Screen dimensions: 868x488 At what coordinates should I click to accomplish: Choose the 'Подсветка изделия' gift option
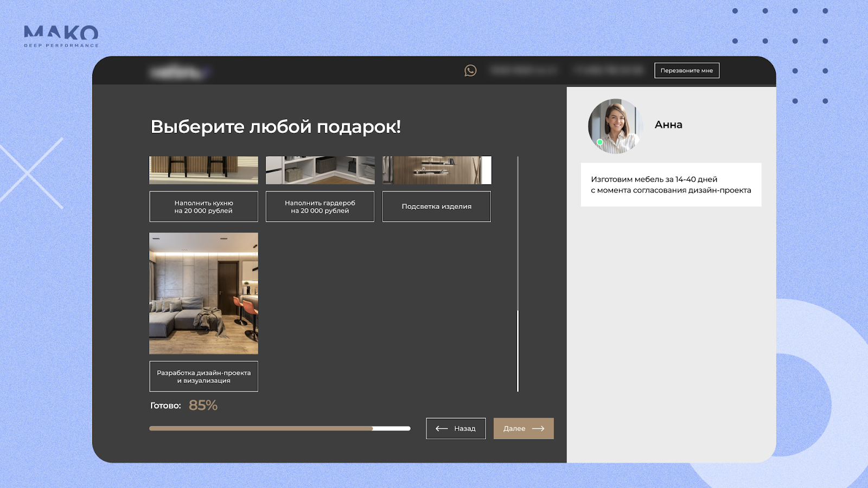pos(437,207)
